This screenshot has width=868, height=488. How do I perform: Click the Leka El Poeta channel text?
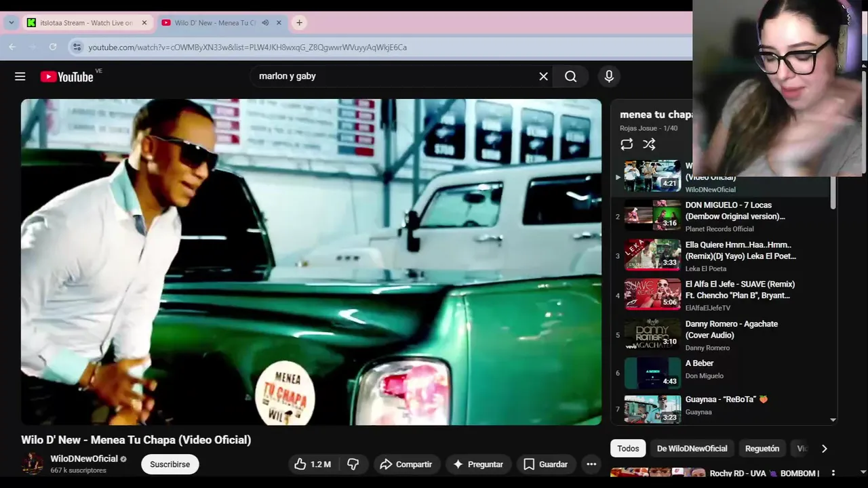pyautogui.click(x=706, y=268)
